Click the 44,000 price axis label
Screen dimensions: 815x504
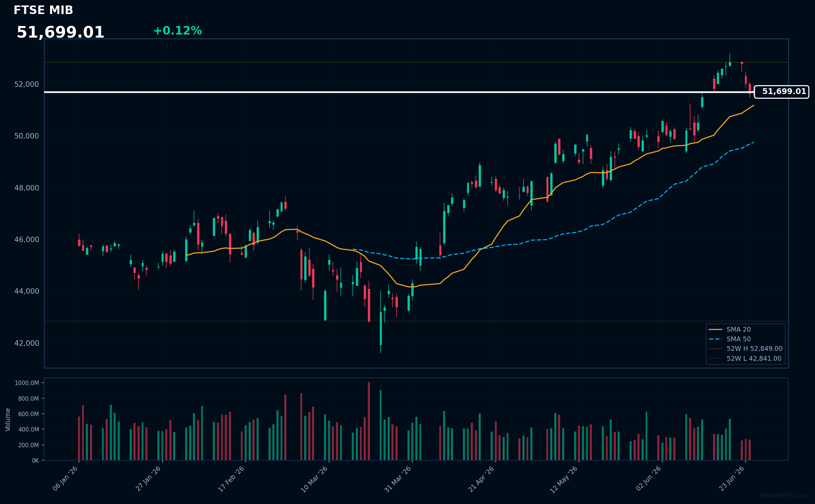(27, 291)
